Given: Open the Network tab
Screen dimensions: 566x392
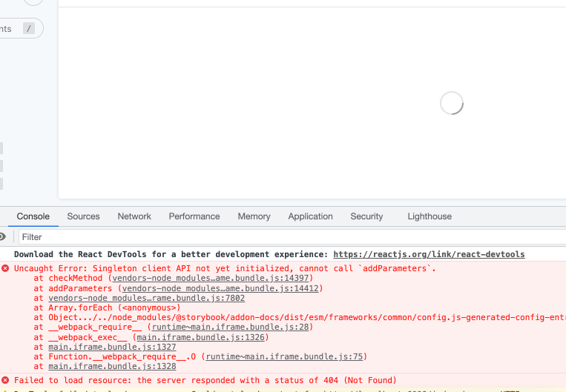Looking at the screenshot, I should [134, 216].
